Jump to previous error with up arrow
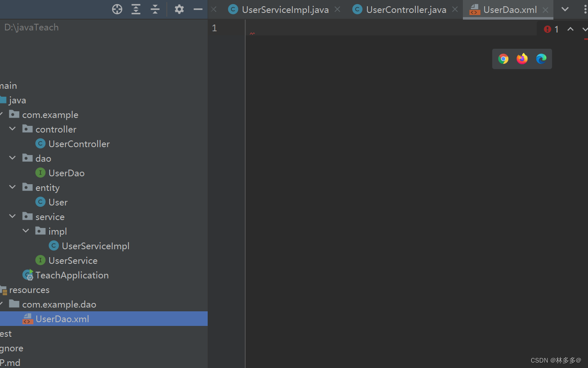The height and width of the screenshot is (368, 588). click(570, 29)
